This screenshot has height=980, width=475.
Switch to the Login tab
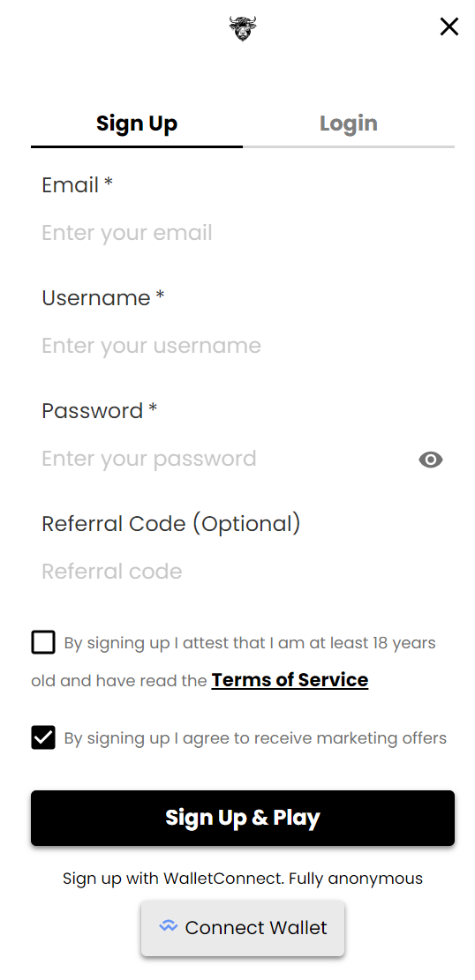pos(349,123)
